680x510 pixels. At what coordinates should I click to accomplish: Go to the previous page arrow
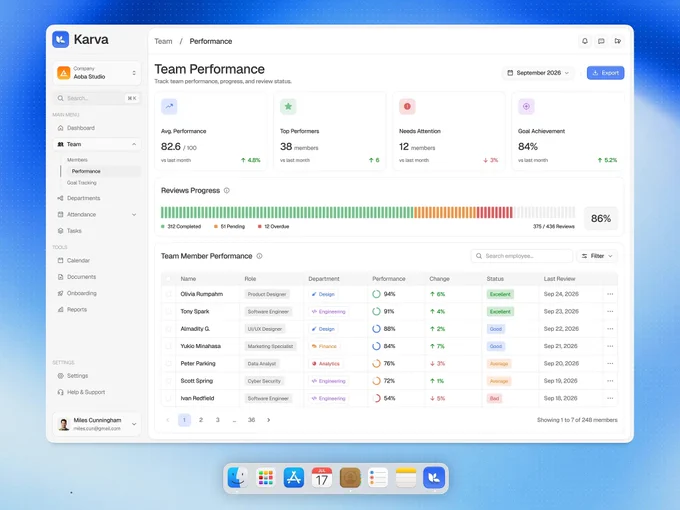click(x=167, y=420)
